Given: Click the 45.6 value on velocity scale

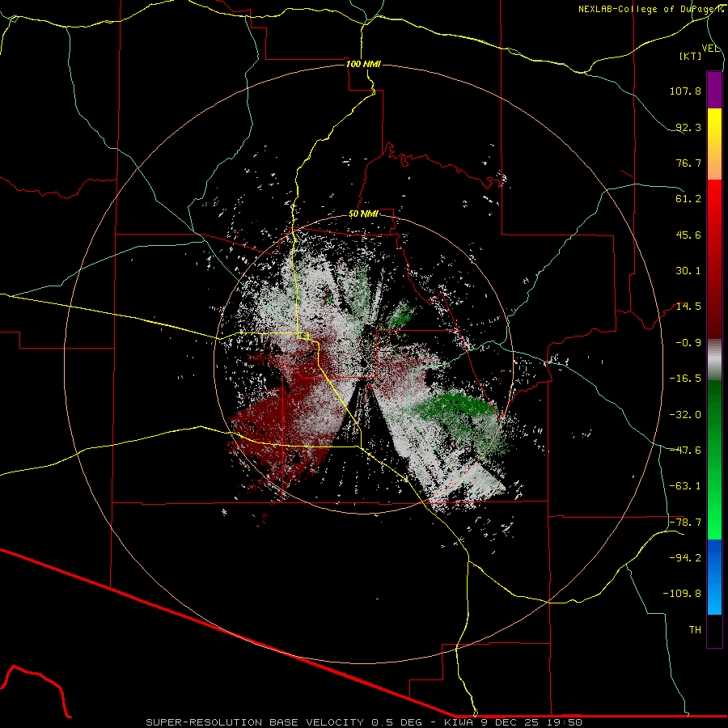Looking at the screenshot, I should coord(688,235).
